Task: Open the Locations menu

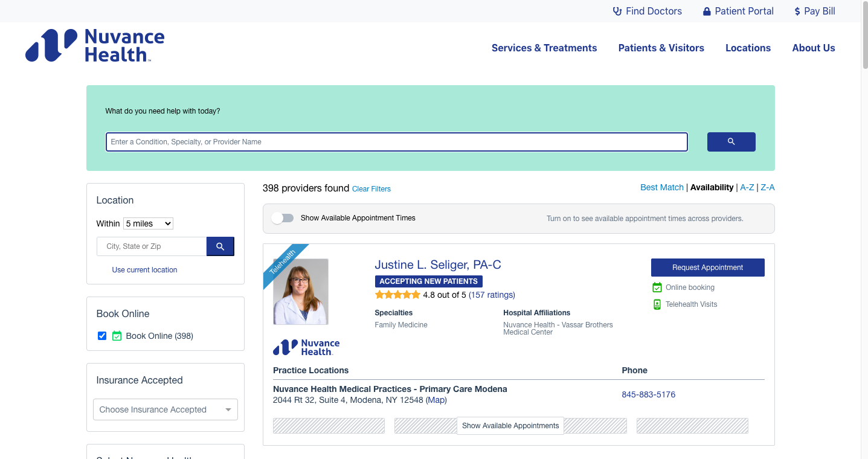Action: 748,48
